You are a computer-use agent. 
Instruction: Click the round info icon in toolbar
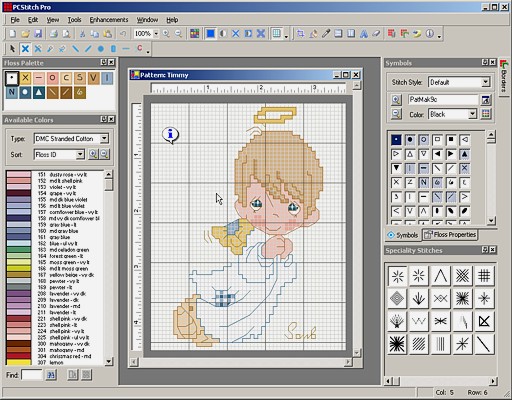pyautogui.click(x=430, y=34)
